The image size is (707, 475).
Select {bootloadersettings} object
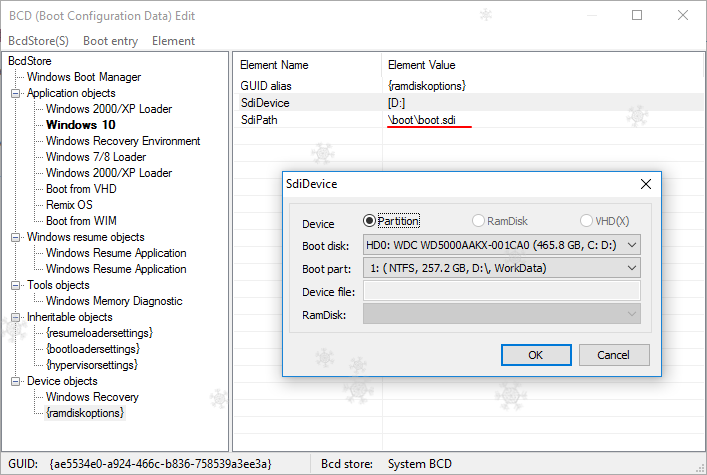pos(93,349)
